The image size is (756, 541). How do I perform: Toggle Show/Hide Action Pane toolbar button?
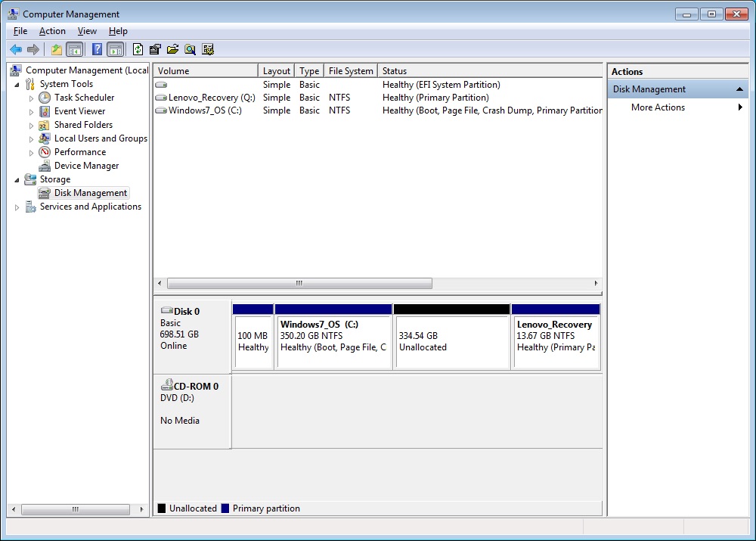click(x=115, y=49)
